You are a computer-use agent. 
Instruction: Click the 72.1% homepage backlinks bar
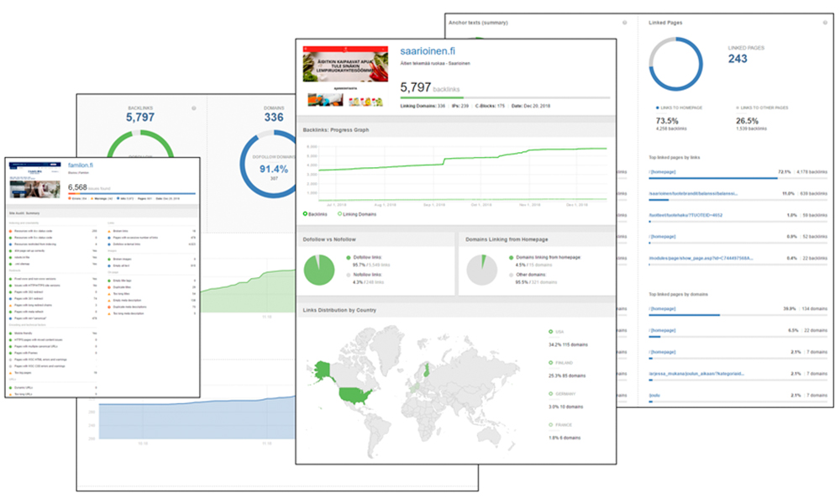pyautogui.click(x=713, y=178)
